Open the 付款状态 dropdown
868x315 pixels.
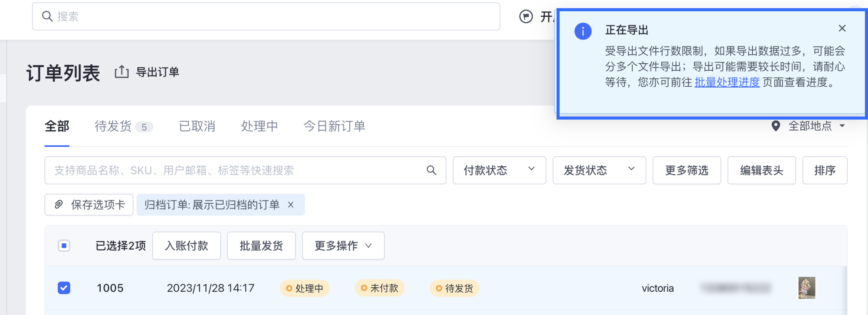499,170
